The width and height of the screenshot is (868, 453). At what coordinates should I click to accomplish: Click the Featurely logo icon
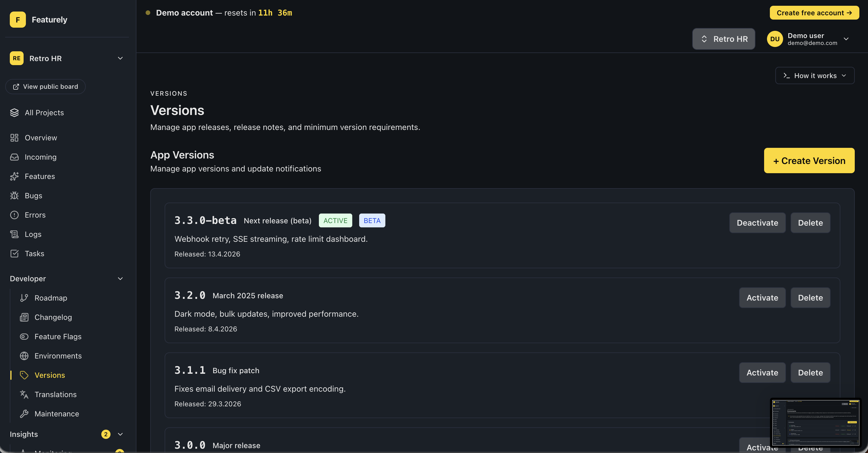click(x=18, y=20)
